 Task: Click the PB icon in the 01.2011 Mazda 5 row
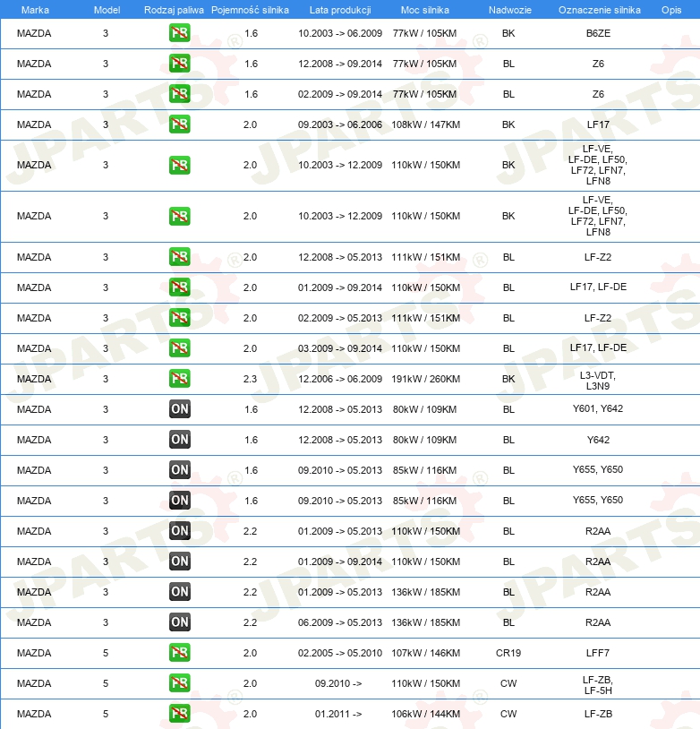click(x=179, y=714)
